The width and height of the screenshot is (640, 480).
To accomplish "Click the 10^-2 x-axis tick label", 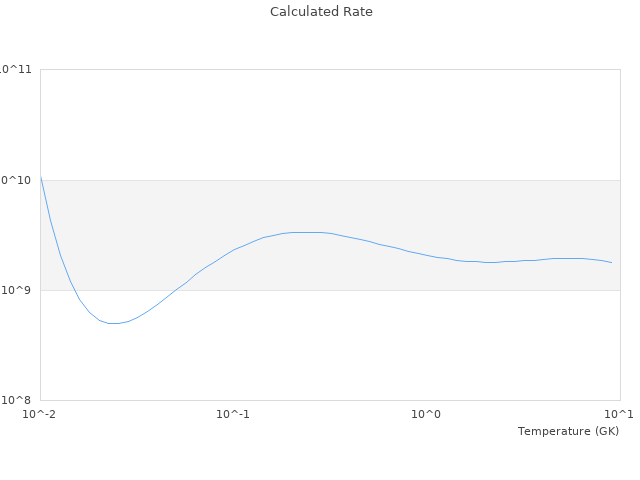I will click(x=40, y=414).
